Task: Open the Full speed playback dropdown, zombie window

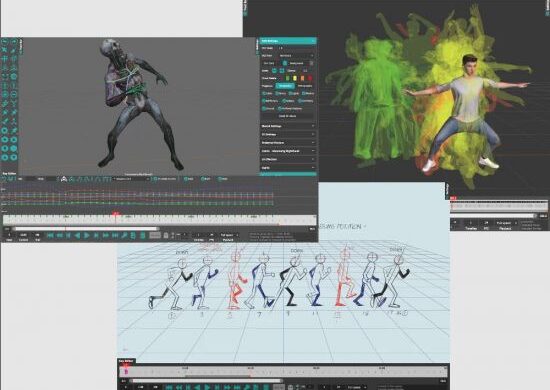Action: click(x=229, y=235)
